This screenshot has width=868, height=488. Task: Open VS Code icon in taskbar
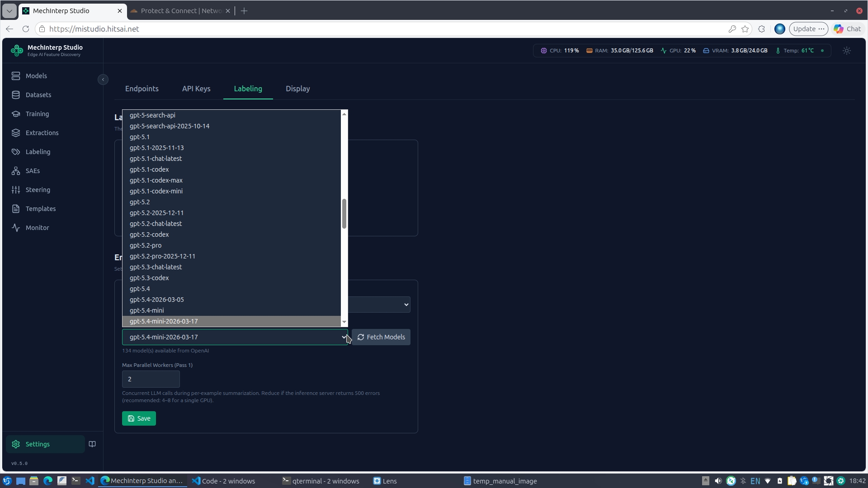pyautogui.click(x=90, y=481)
